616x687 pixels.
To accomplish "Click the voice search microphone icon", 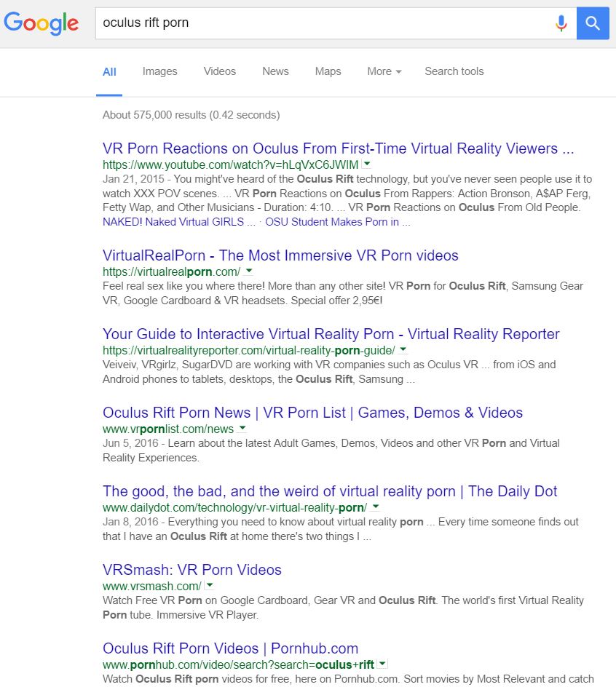I will click(x=561, y=23).
